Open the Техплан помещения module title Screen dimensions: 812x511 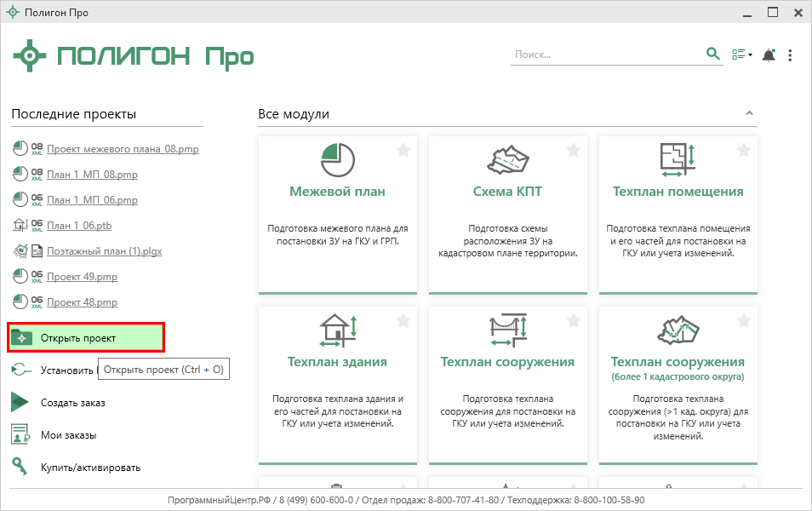pos(678,192)
